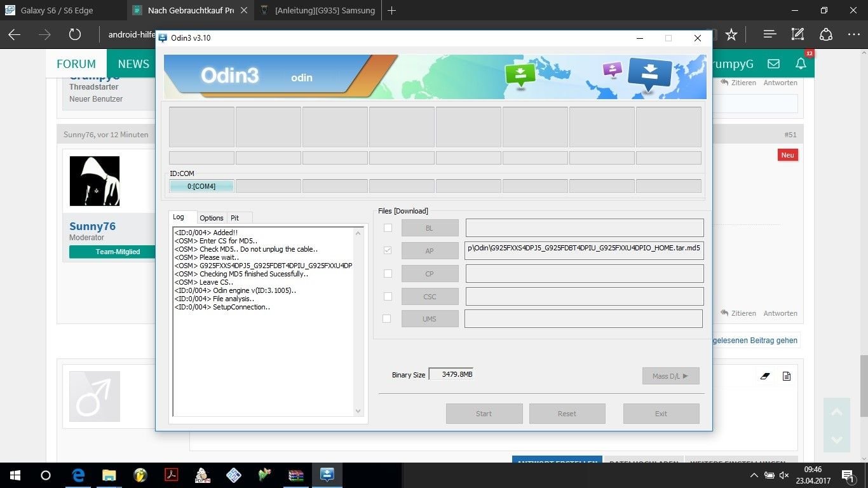This screenshot has width=868, height=488.
Task: Toggle the CP checkbox in Odin
Action: (388, 273)
